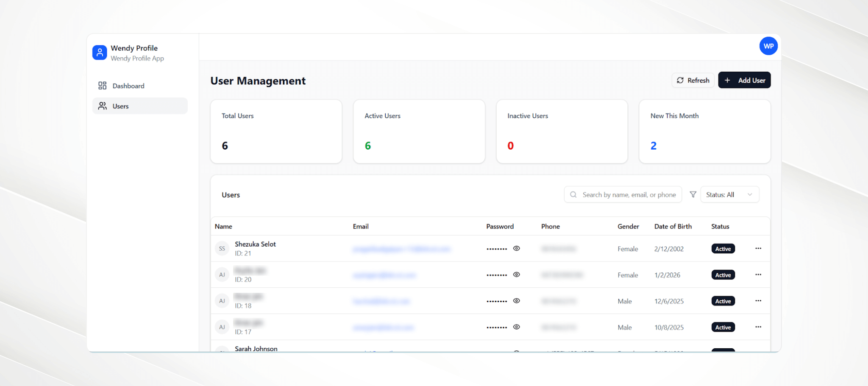Open the three-dot menu for user ID 21
The height and width of the screenshot is (386, 868).
point(758,249)
